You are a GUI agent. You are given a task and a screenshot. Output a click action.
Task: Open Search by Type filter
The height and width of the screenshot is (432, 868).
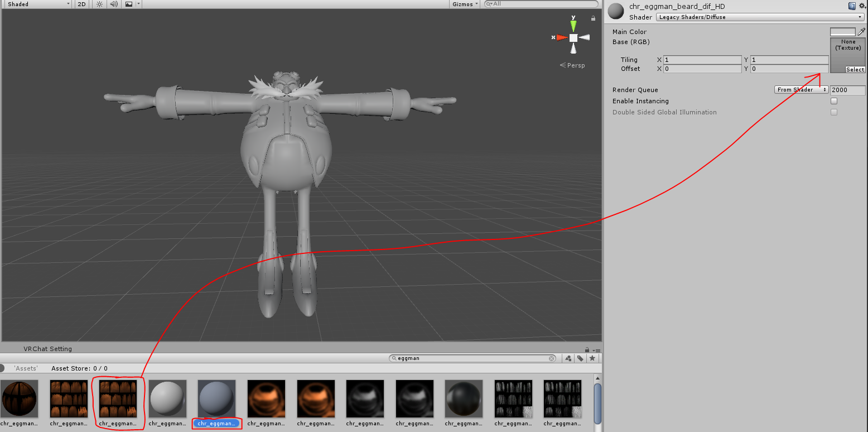click(x=568, y=358)
